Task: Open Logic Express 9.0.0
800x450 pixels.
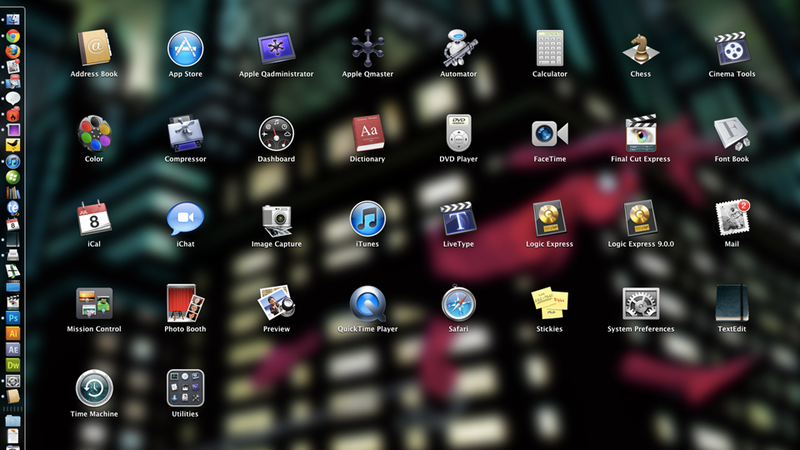Action: tap(640, 218)
